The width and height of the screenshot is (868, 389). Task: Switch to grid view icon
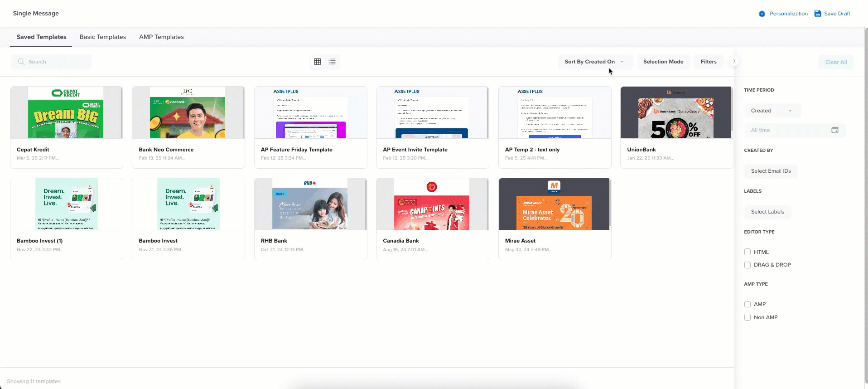[318, 62]
